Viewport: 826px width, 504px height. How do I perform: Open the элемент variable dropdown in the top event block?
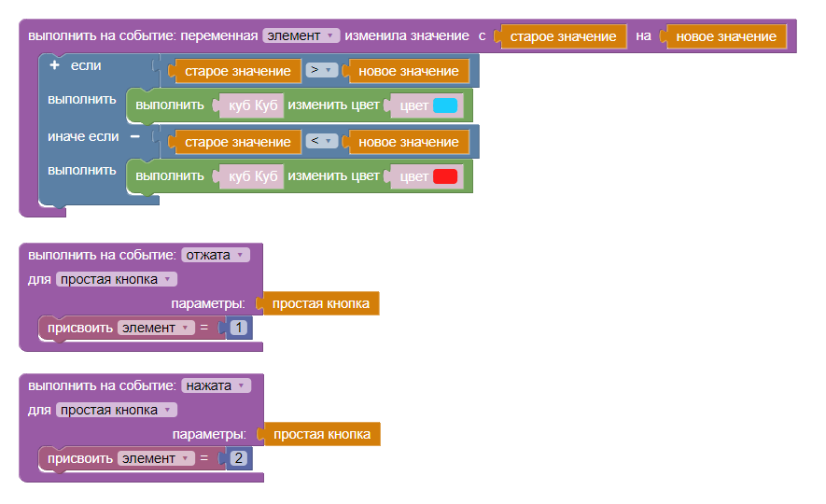[x=303, y=35]
